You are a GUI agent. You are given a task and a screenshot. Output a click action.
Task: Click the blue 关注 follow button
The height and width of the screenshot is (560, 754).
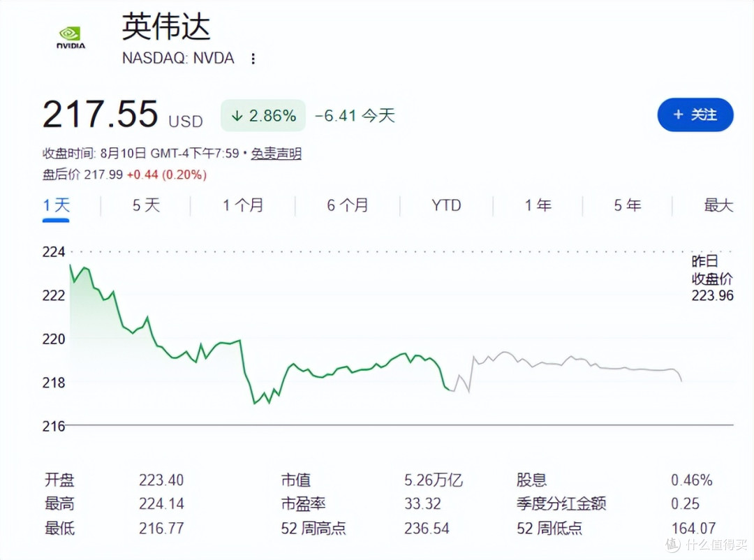tap(695, 115)
